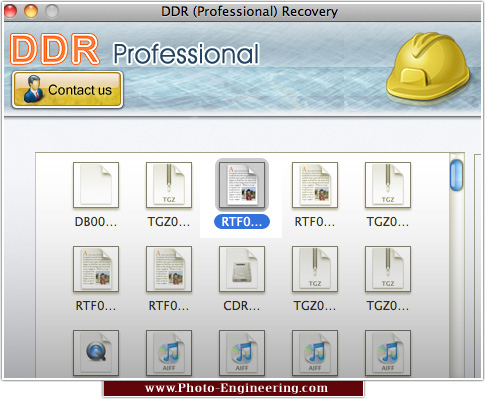The image size is (485, 399).
Task: Click the Contact us button
Action: pyautogui.click(x=68, y=90)
